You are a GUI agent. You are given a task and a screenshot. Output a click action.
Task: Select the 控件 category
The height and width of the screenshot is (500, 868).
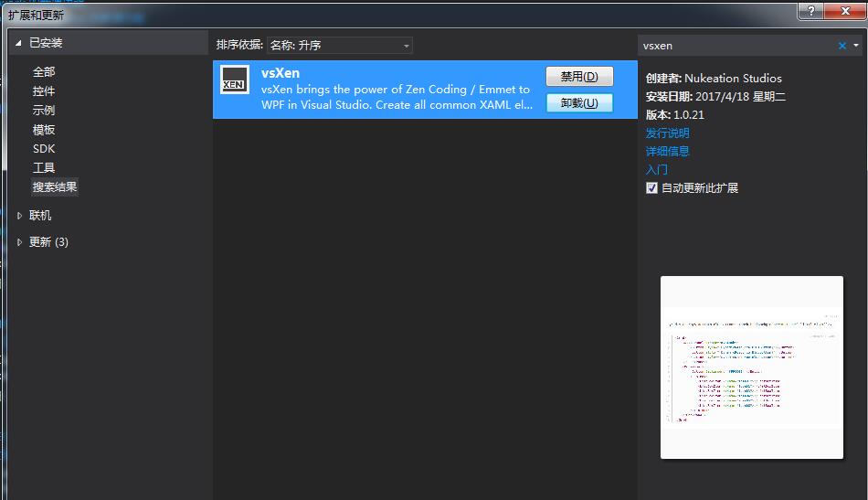[44, 90]
